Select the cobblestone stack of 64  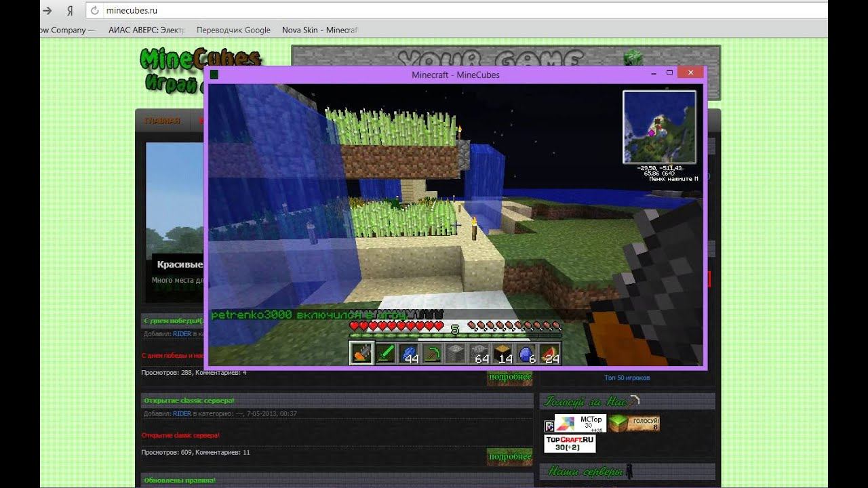point(480,352)
